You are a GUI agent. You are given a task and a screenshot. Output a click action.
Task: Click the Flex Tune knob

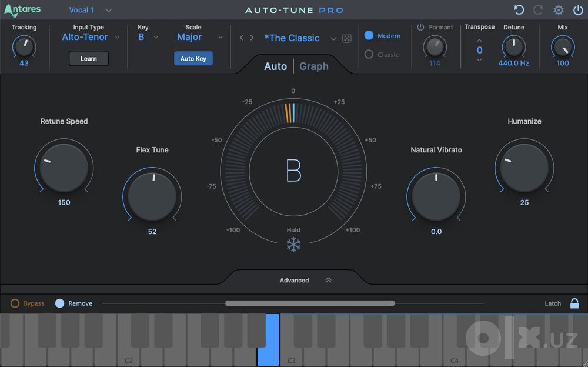[x=152, y=196]
